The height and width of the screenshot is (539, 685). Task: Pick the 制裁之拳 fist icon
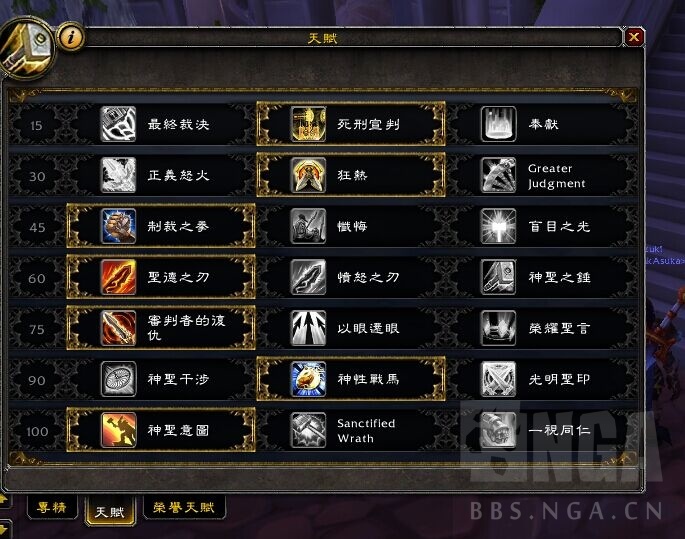pos(118,226)
